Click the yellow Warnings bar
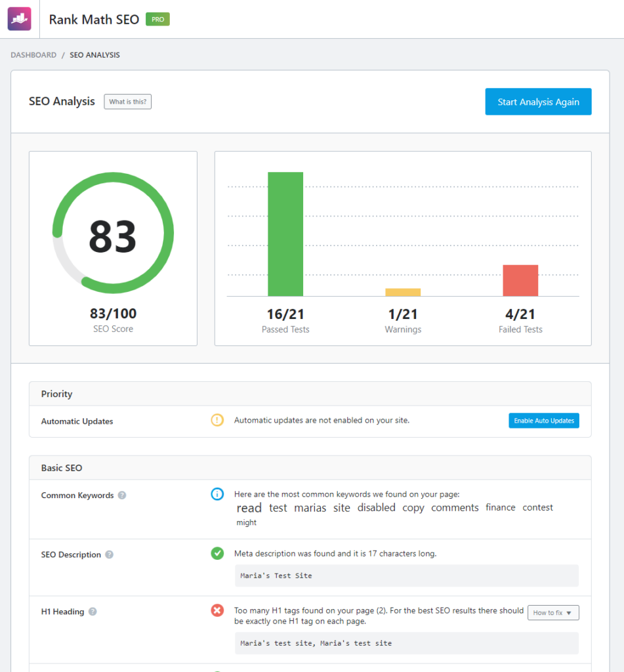The image size is (624, 672). tap(403, 291)
